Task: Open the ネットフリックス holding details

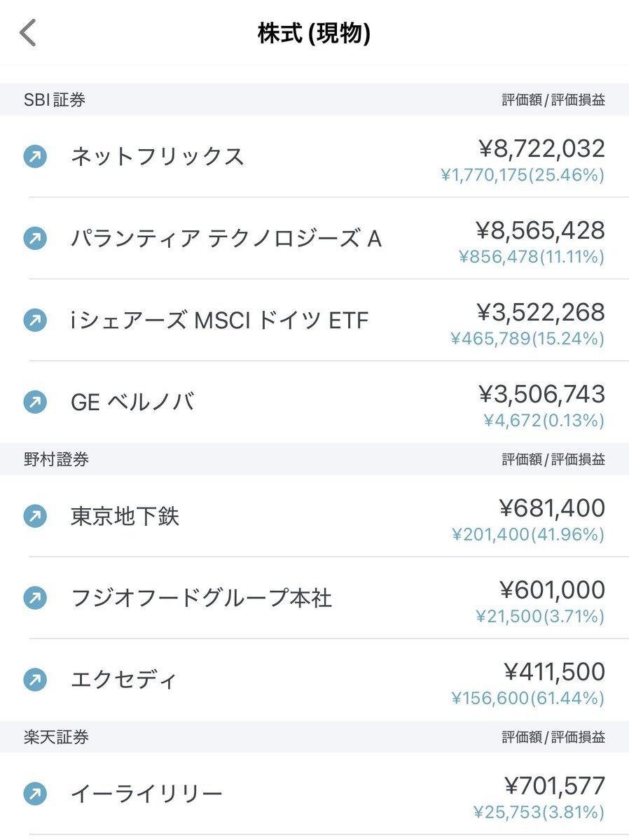Action: coord(314,157)
